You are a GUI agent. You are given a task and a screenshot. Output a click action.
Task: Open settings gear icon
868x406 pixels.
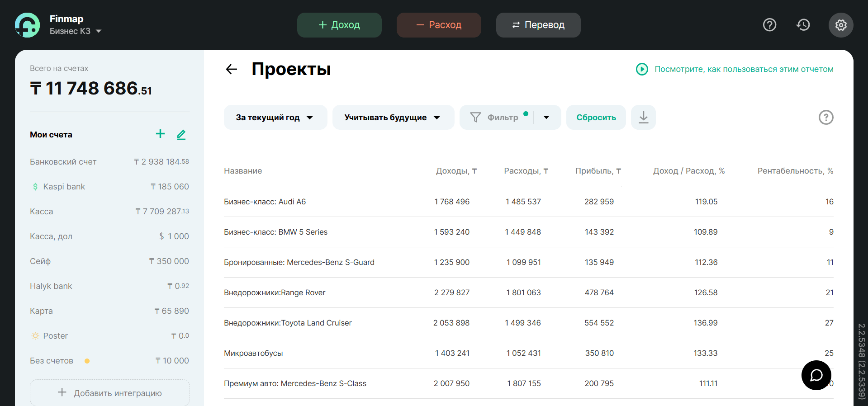[x=841, y=25]
